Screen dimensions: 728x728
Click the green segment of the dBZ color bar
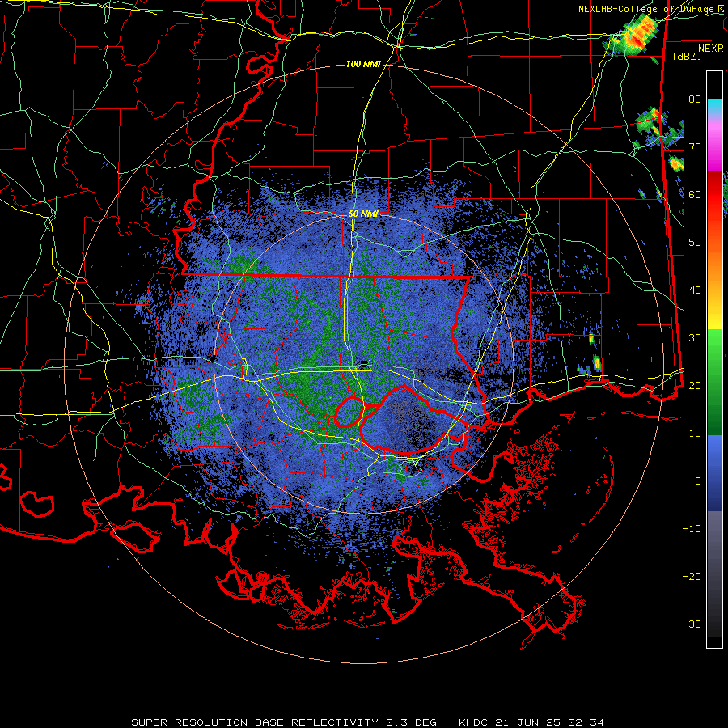pyautogui.click(x=714, y=382)
